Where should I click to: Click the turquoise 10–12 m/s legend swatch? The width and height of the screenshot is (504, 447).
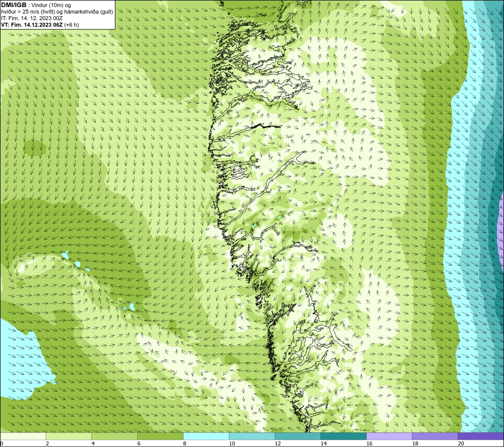pos(252,436)
